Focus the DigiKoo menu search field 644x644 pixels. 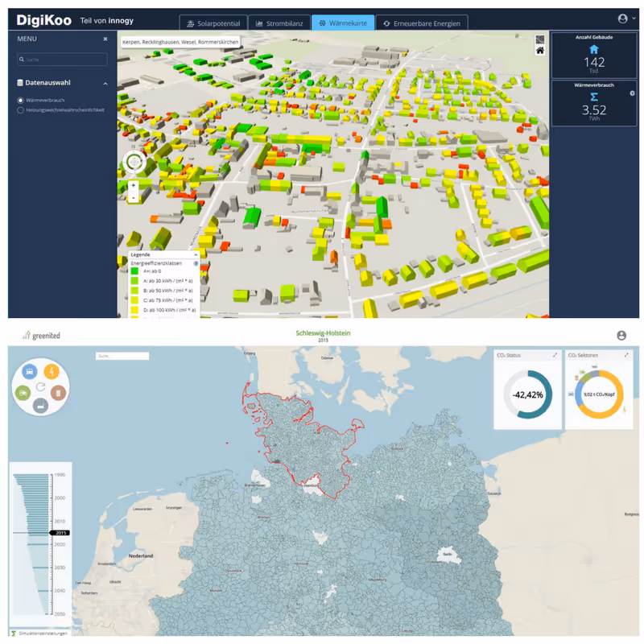tap(62, 59)
